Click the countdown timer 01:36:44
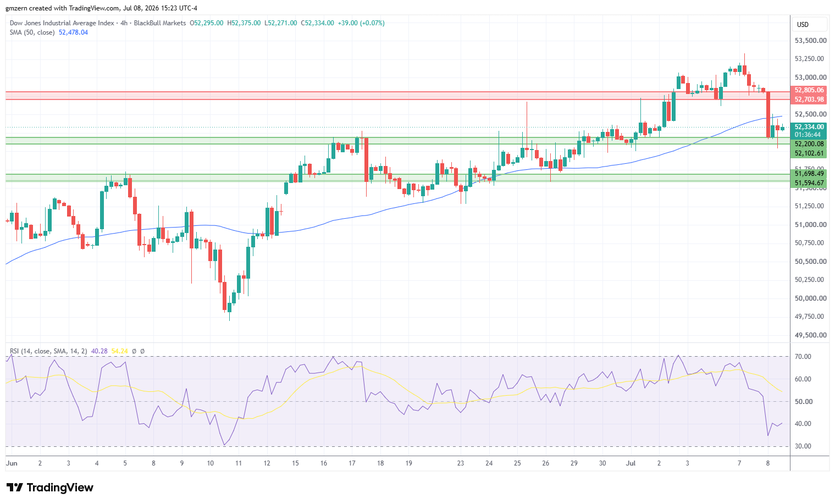Viewport: 835px width, 504px height. (x=808, y=135)
